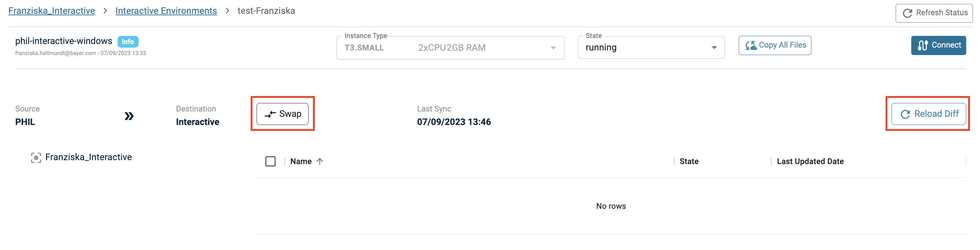Screen dimensions: 980x250
Task: Click the double chevron arrow between Source and Destination
Action: tap(129, 116)
